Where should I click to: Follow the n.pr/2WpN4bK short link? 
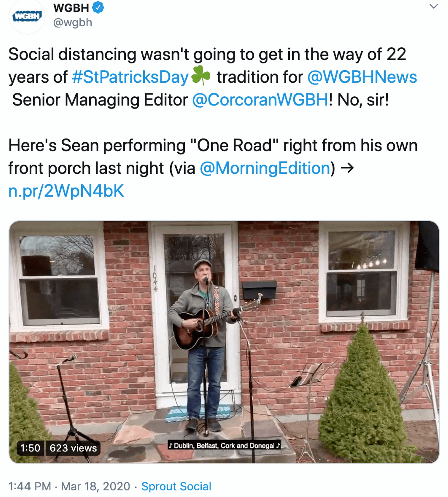pos(66,191)
